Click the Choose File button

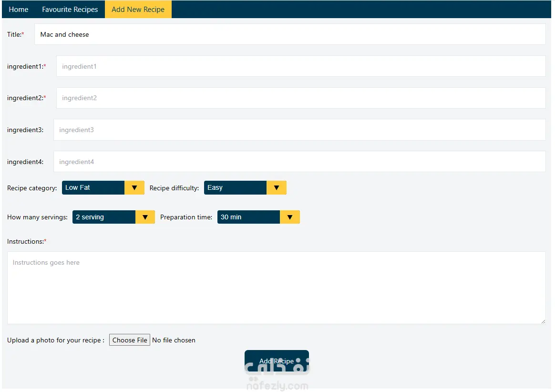click(x=130, y=340)
